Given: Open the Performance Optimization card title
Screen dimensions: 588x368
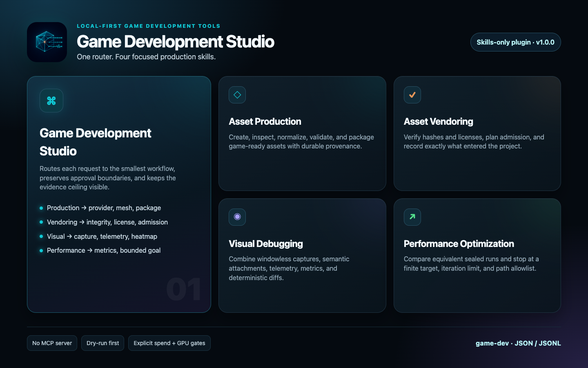Looking at the screenshot, I should tap(459, 244).
